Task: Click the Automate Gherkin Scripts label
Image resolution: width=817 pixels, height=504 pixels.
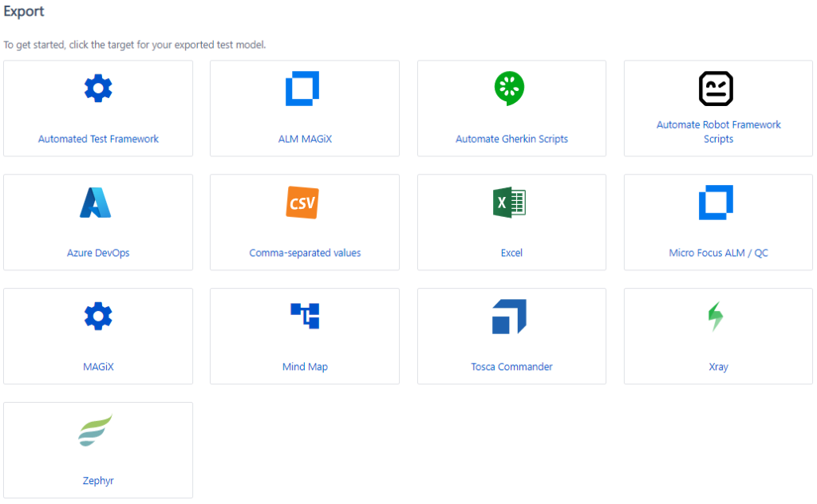Action: point(511,139)
